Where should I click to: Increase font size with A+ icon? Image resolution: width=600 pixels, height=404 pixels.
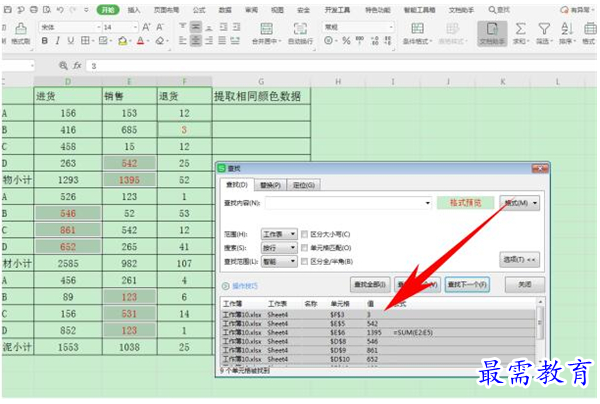pyautogui.click(x=146, y=27)
